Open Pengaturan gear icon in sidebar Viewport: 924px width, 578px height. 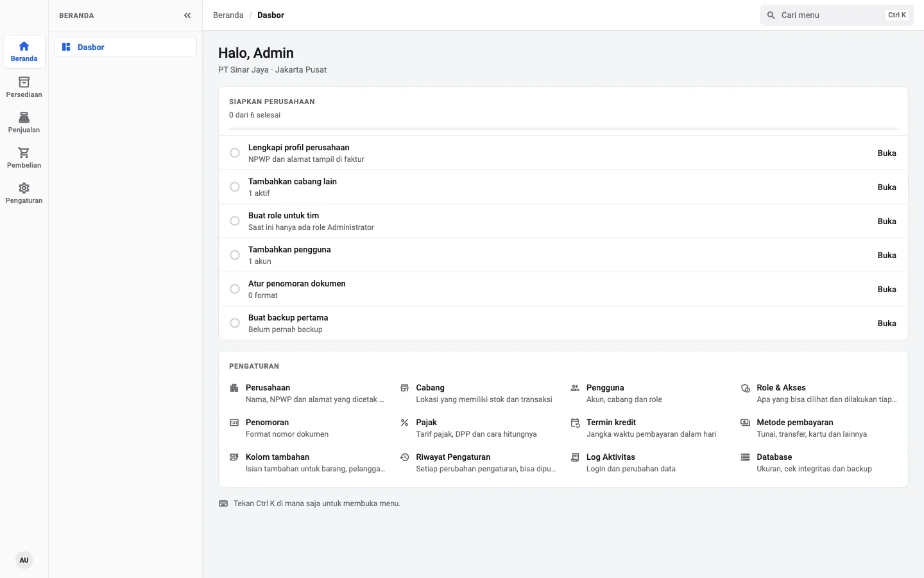(x=24, y=188)
